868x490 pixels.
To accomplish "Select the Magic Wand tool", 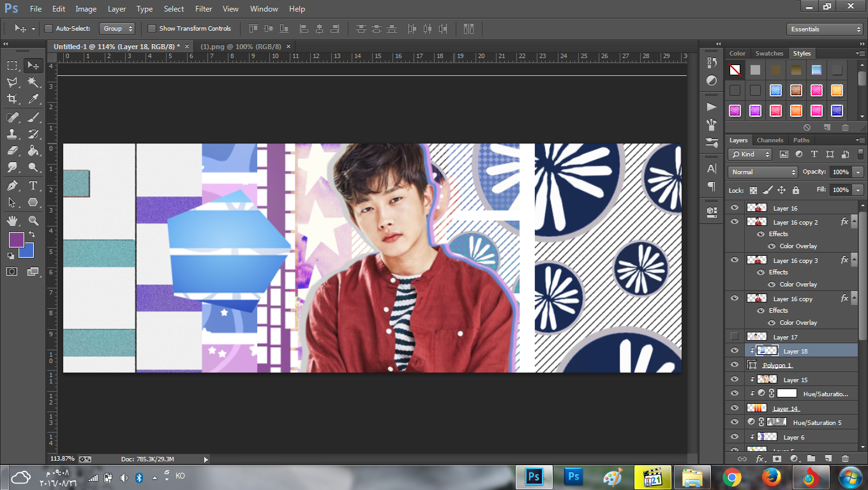I will pos(33,82).
